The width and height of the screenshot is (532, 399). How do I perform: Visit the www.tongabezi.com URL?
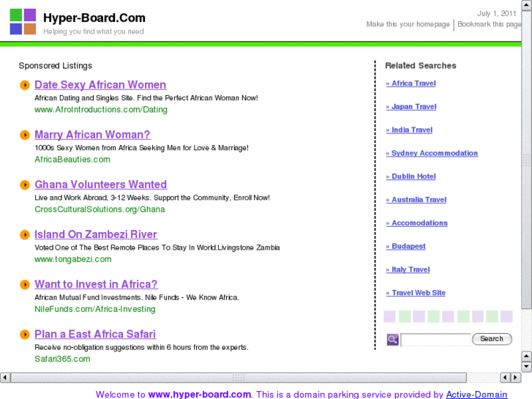73,259
